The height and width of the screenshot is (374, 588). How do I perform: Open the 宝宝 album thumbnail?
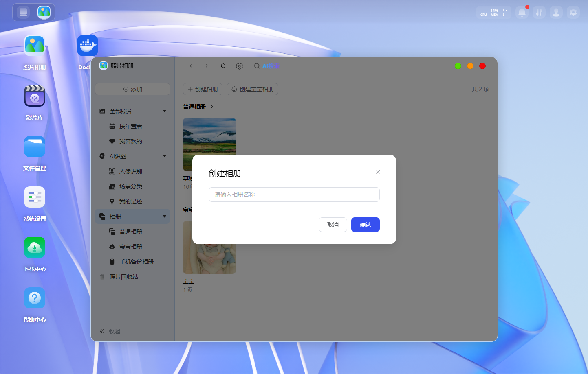[x=209, y=247]
